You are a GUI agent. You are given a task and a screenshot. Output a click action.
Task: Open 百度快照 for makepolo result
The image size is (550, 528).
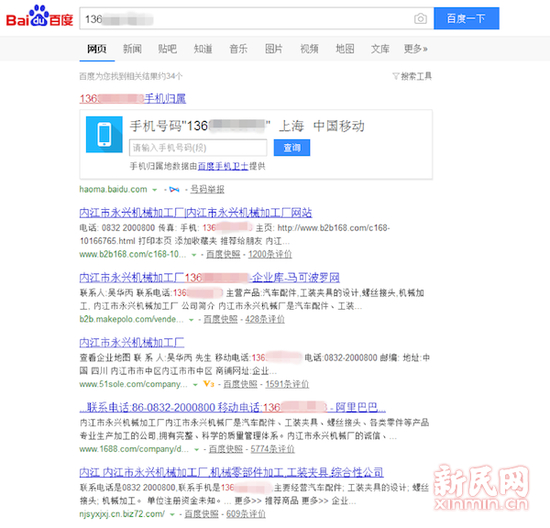pyautogui.click(x=221, y=319)
